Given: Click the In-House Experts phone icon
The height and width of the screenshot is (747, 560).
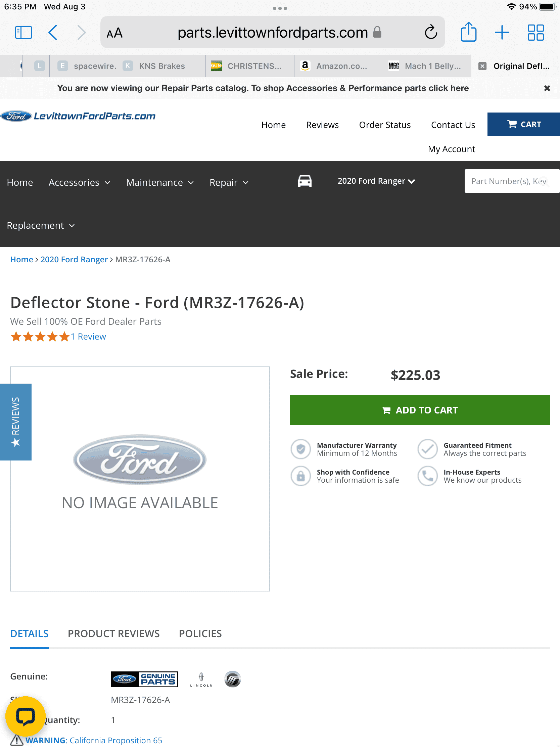Looking at the screenshot, I should 427,476.
